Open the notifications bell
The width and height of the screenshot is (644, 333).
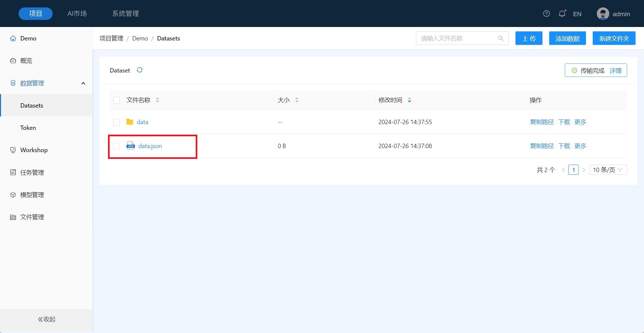[562, 14]
